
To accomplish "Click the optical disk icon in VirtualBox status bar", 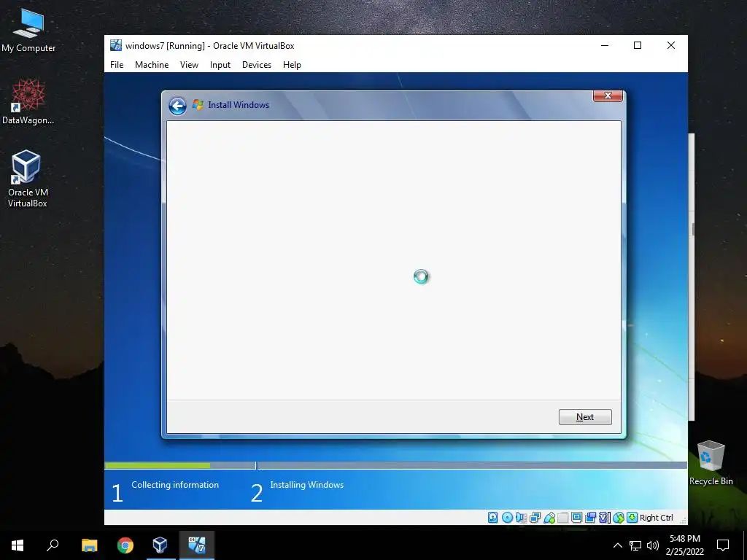I will point(508,518).
